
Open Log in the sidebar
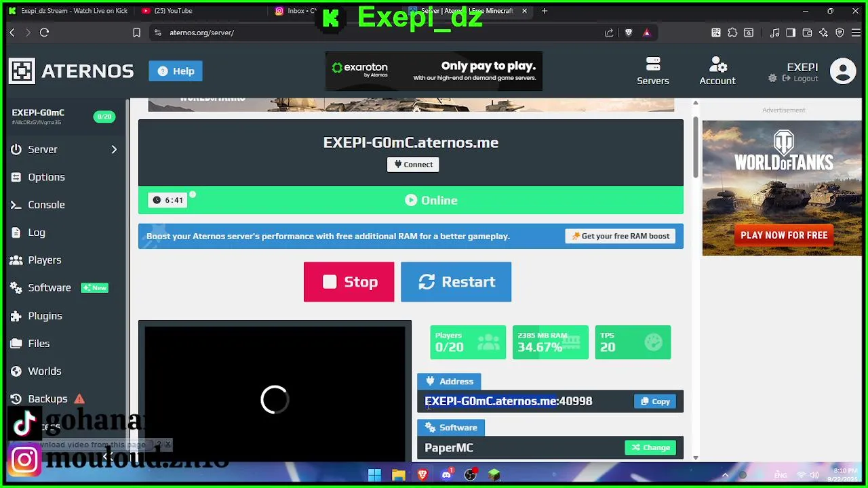tap(37, 232)
